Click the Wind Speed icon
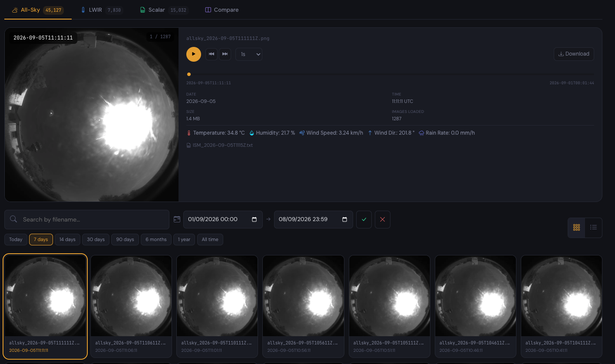 point(302,133)
